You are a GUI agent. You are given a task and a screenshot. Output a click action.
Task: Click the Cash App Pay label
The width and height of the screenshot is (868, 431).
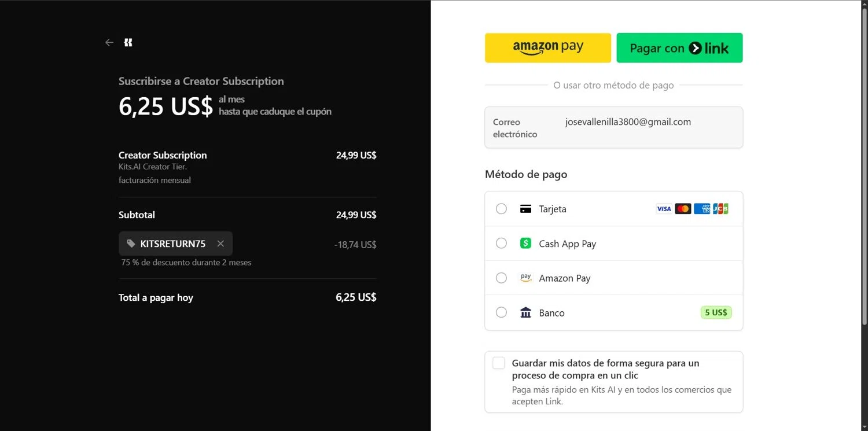[567, 244]
